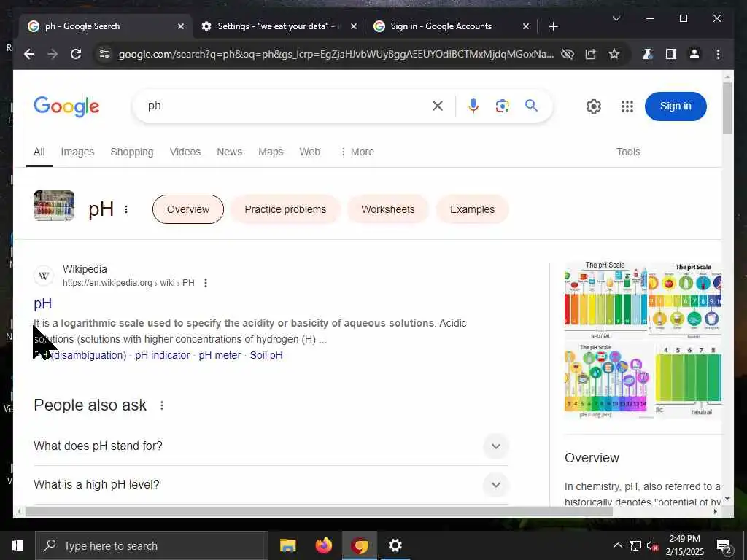This screenshot has width=747, height=560.
Task: Open the pH meter sublink
Action: click(x=220, y=355)
